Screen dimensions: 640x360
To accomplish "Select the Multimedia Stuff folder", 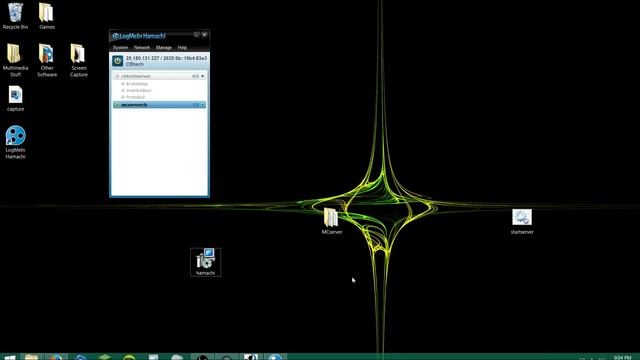I will pyautogui.click(x=15, y=60).
